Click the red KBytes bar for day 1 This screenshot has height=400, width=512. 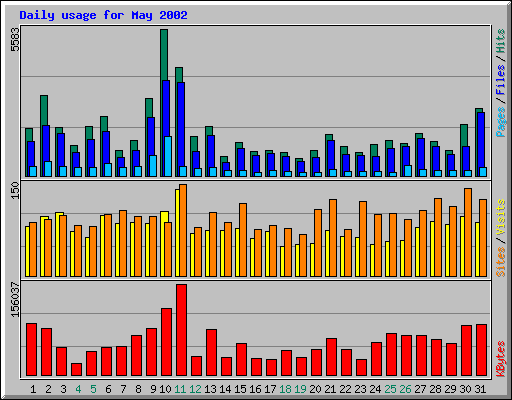31,349
